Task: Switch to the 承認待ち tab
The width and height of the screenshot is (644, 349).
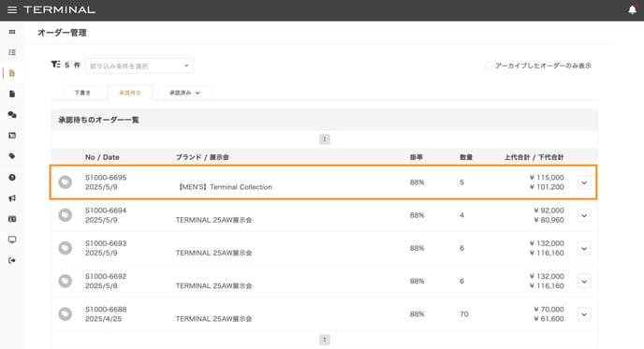Action: point(130,93)
